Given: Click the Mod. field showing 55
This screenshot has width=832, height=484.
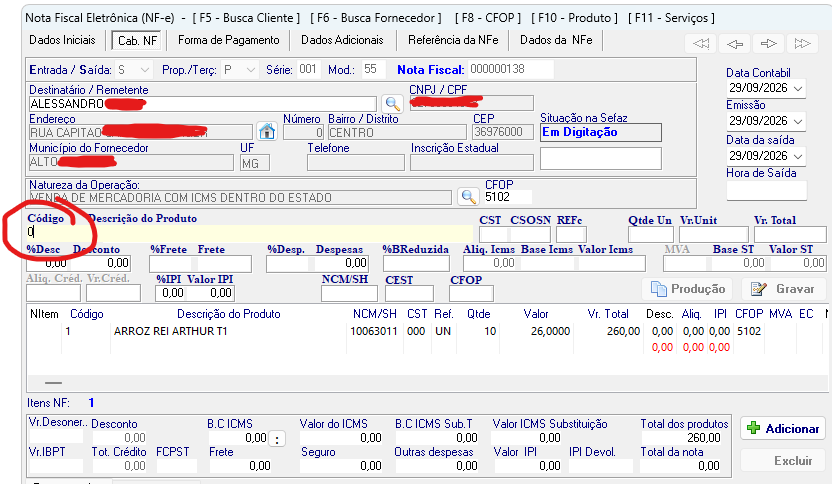Looking at the screenshot, I should [374, 70].
